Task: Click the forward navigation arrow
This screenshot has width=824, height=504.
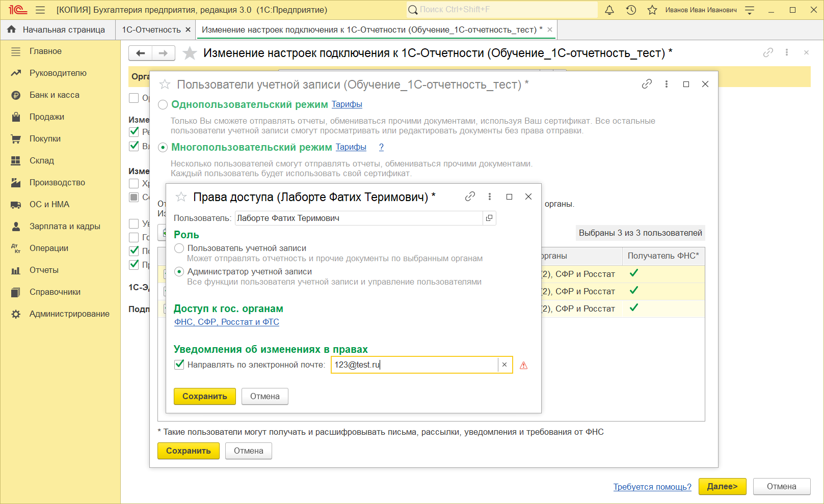Action: pyautogui.click(x=164, y=53)
